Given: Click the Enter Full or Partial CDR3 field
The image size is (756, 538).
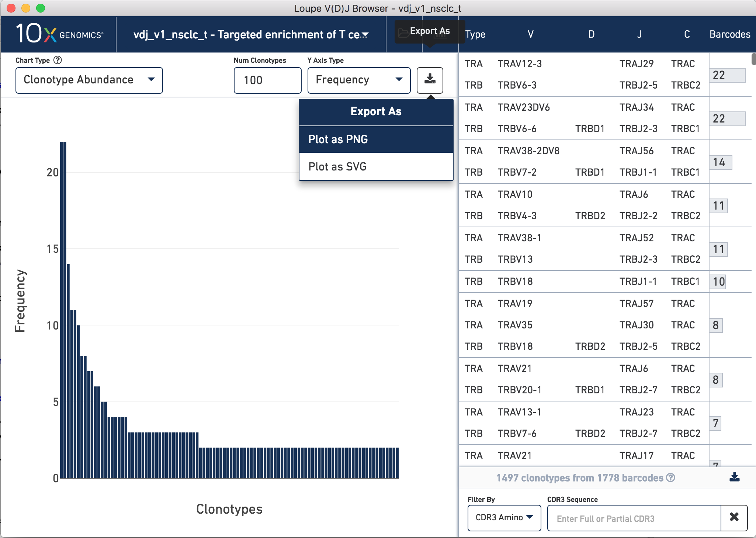Looking at the screenshot, I should (634, 518).
